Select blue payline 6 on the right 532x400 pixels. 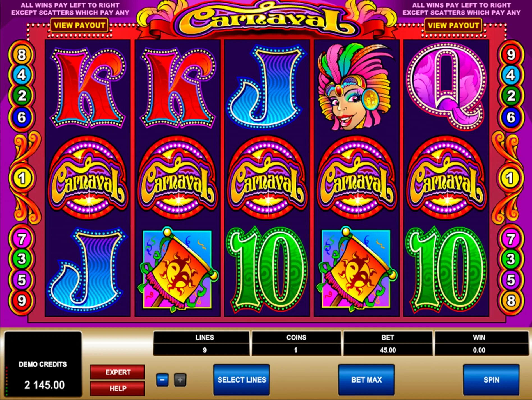point(511,117)
